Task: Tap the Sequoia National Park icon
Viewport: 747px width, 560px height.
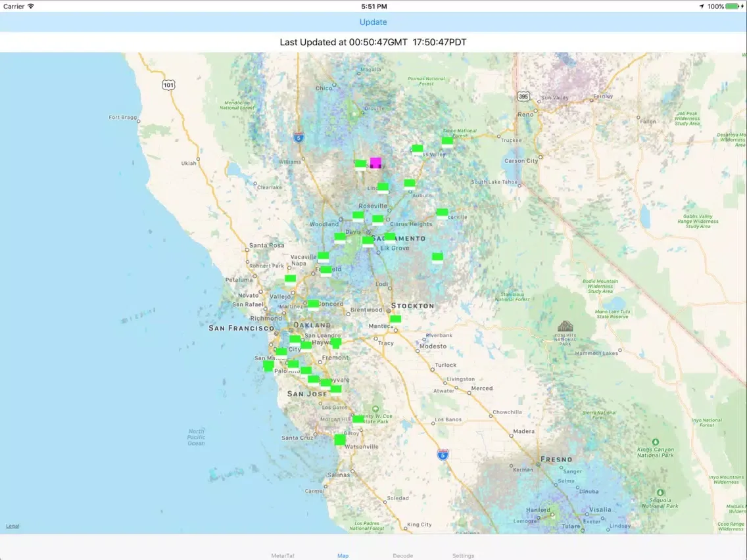Action: point(660,492)
